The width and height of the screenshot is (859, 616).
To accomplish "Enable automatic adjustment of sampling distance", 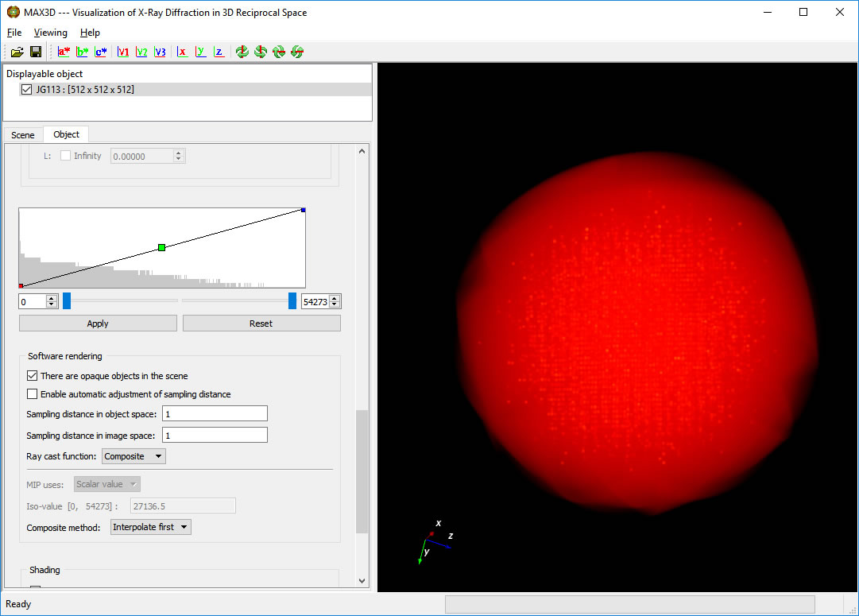I will [x=33, y=394].
